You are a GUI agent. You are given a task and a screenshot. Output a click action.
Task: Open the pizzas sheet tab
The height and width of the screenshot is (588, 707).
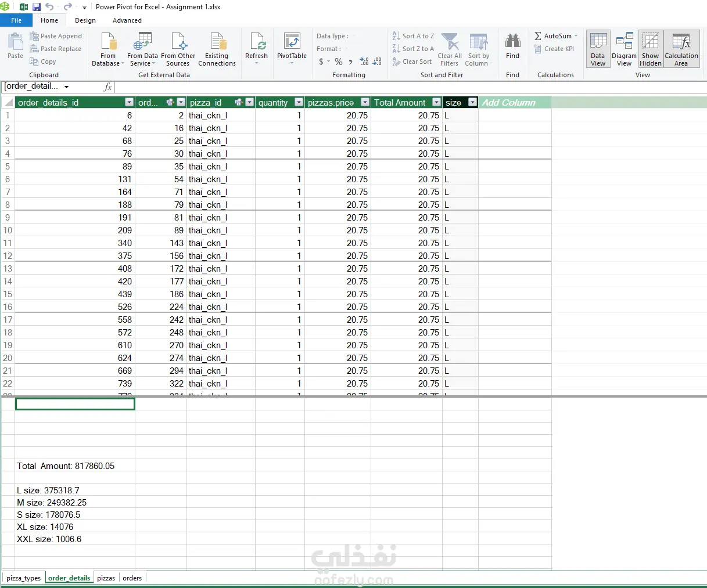click(x=106, y=578)
